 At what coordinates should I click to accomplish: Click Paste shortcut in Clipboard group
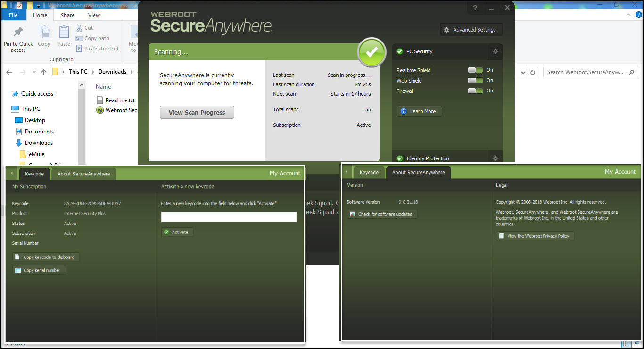(x=97, y=49)
